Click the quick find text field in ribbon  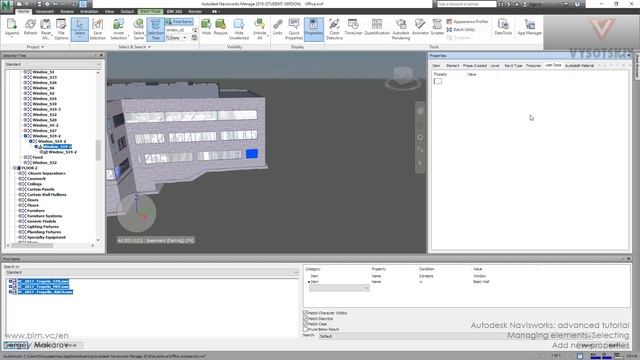coord(178,30)
